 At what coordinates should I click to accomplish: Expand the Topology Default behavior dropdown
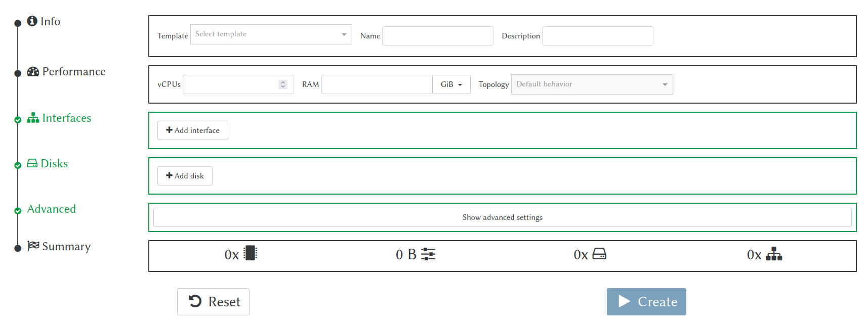592,84
